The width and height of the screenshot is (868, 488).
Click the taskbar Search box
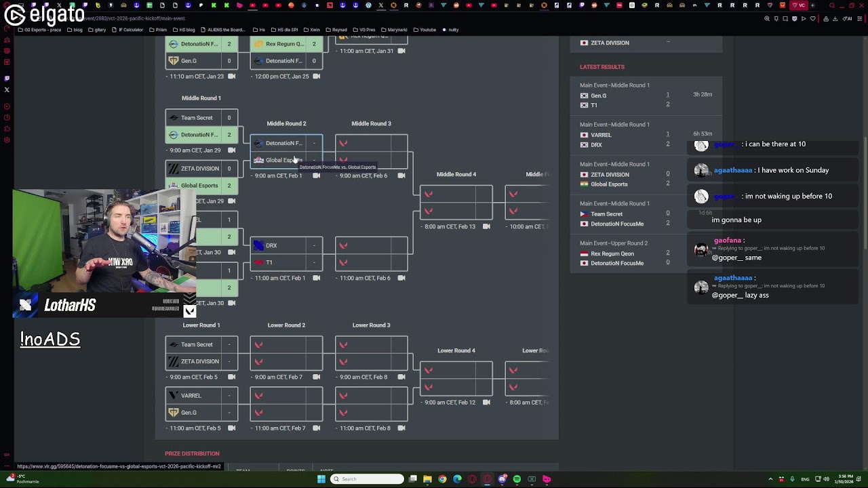pos(366,479)
